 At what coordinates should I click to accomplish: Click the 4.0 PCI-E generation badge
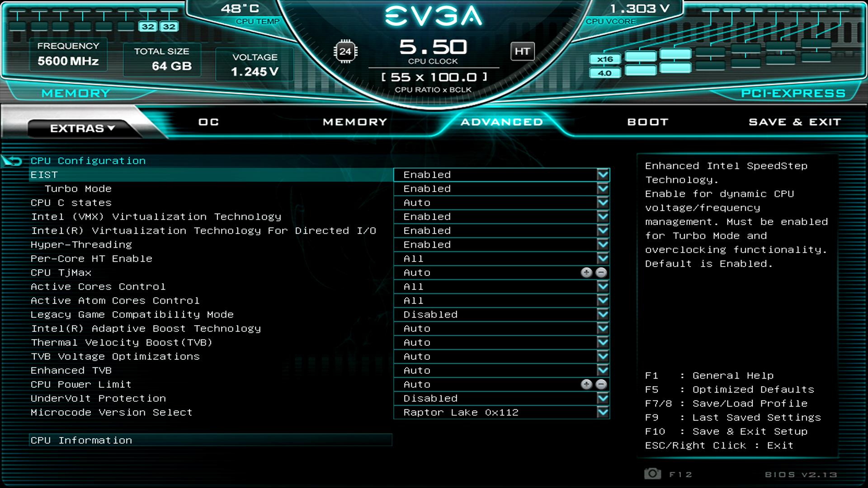[605, 72]
